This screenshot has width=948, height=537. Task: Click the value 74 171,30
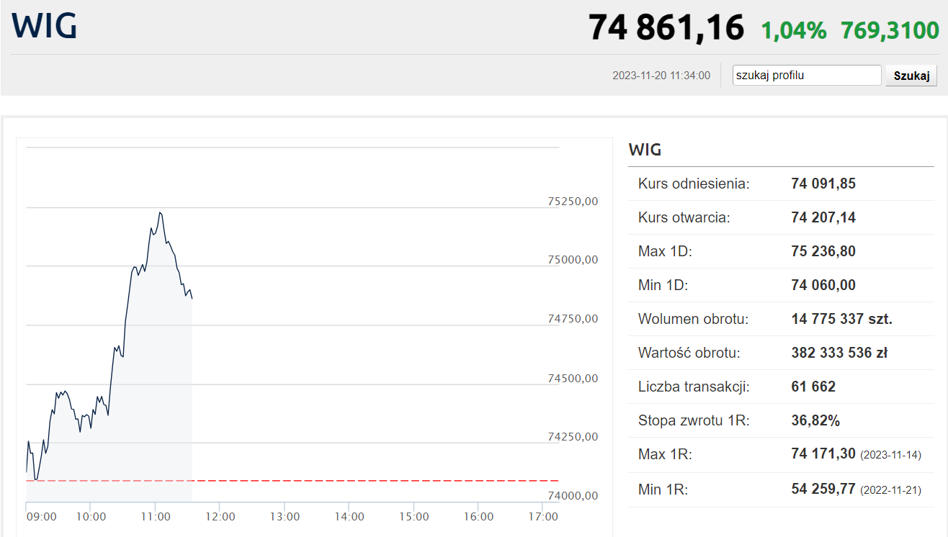click(823, 454)
